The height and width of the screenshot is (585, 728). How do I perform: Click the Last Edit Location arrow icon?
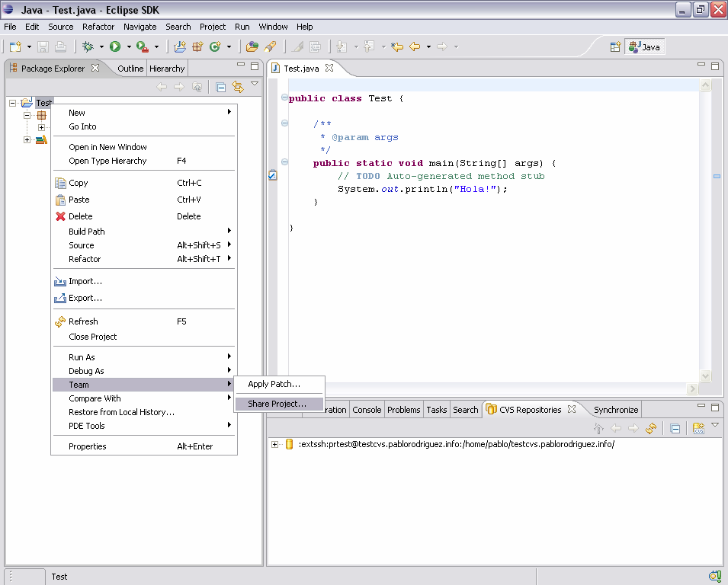pyautogui.click(x=397, y=46)
